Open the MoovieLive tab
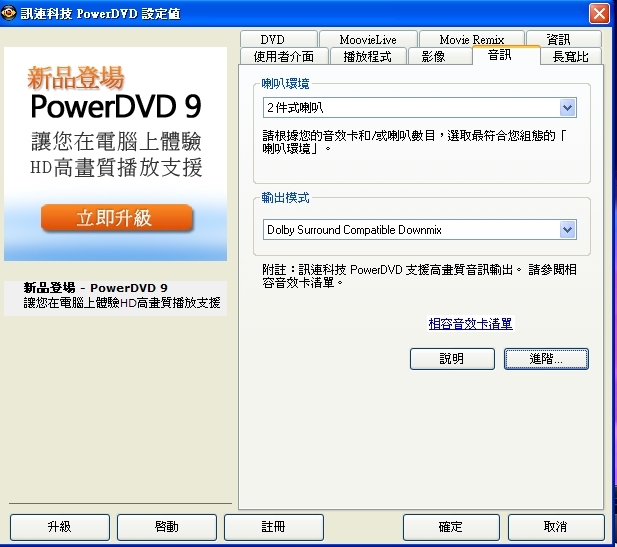 point(368,39)
